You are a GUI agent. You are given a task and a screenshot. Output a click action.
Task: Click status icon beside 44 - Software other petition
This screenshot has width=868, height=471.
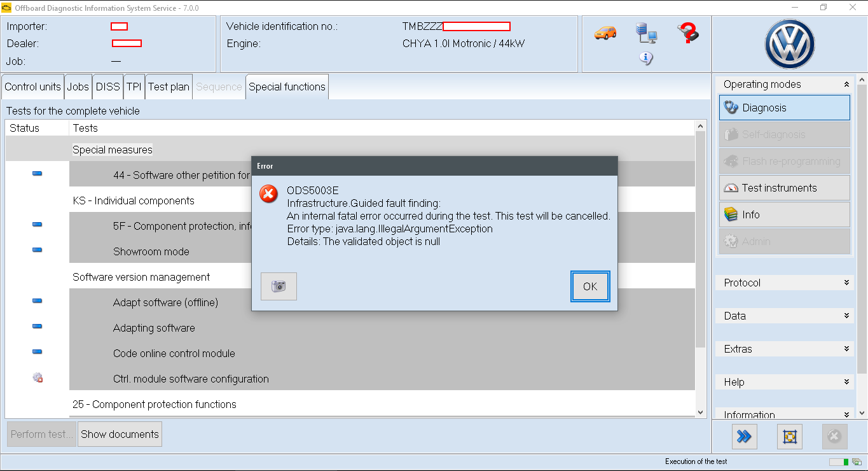(37, 174)
